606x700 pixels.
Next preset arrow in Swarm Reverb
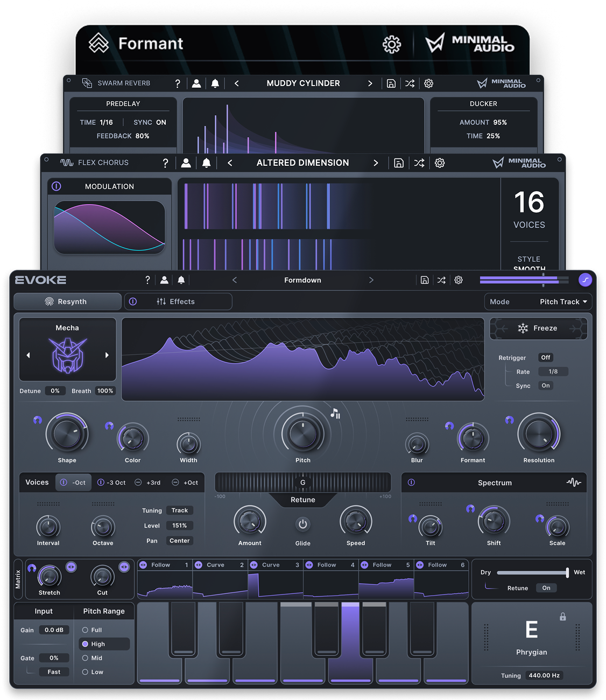coord(370,83)
